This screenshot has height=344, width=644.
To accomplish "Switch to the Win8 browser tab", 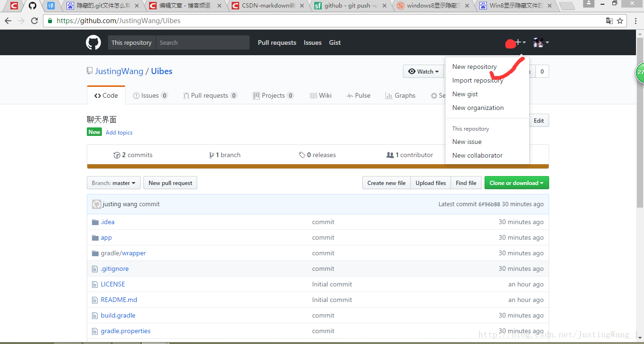I will [x=515, y=6].
